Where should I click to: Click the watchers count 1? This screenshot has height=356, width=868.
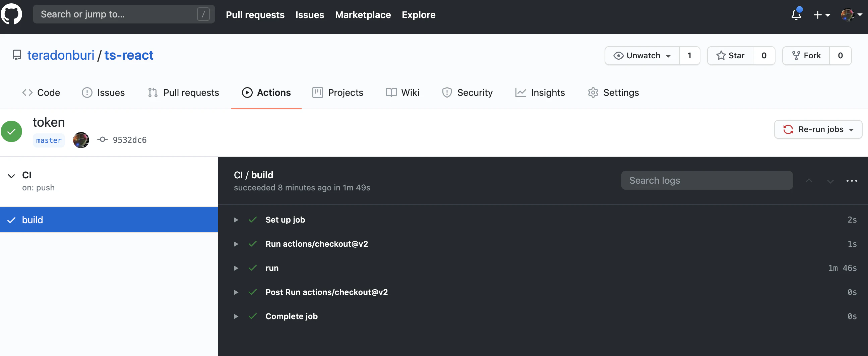coord(689,56)
